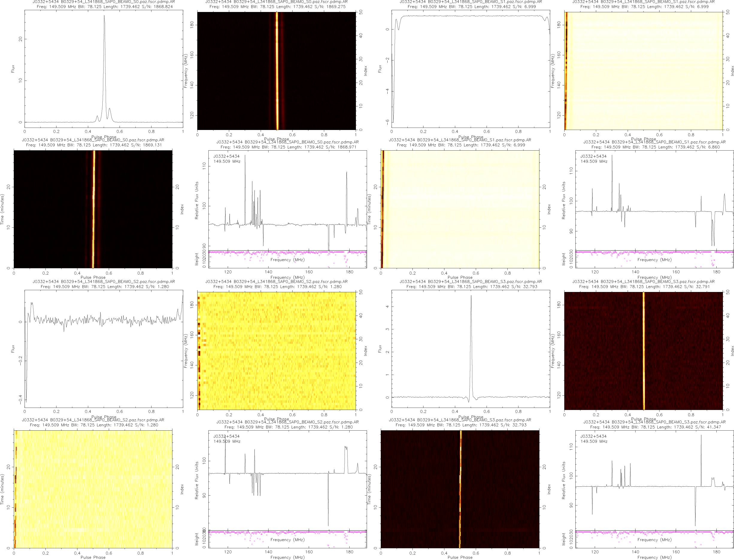The width and height of the screenshot is (734, 560).
Task: Select the S3 time versus phase heatmap
Action: [460, 489]
